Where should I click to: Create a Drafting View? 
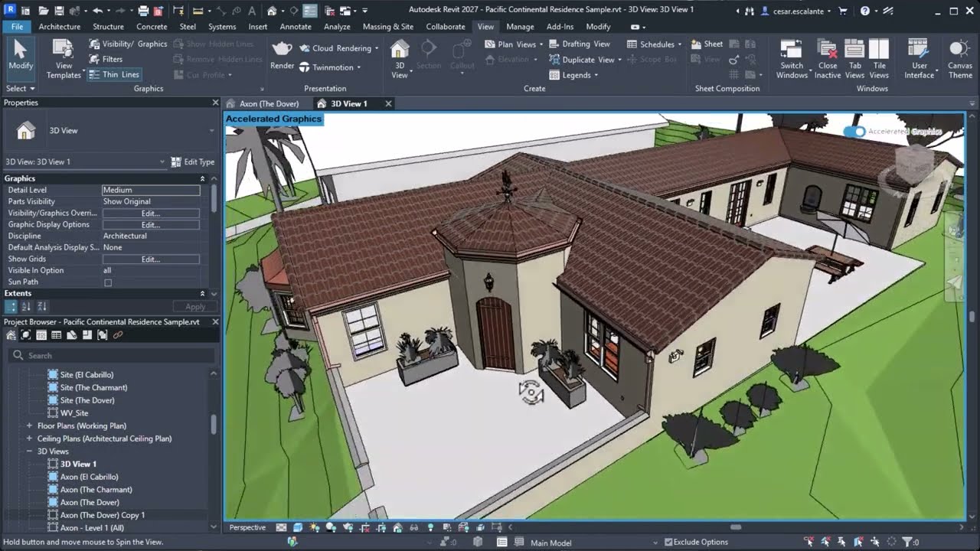[x=580, y=44]
